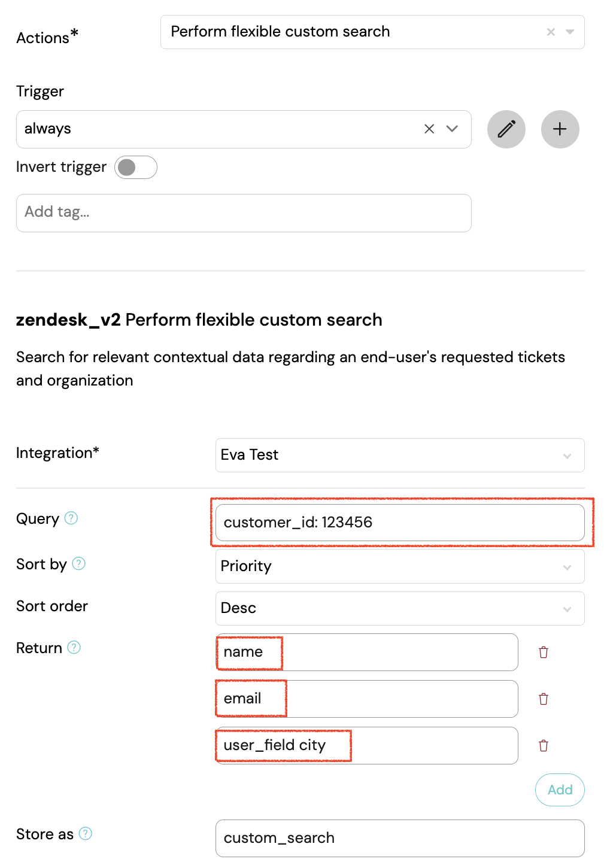The width and height of the screenshot is (607, 868).
Task: Toggle the Invert trigger switch
Action: pos(136,168)
